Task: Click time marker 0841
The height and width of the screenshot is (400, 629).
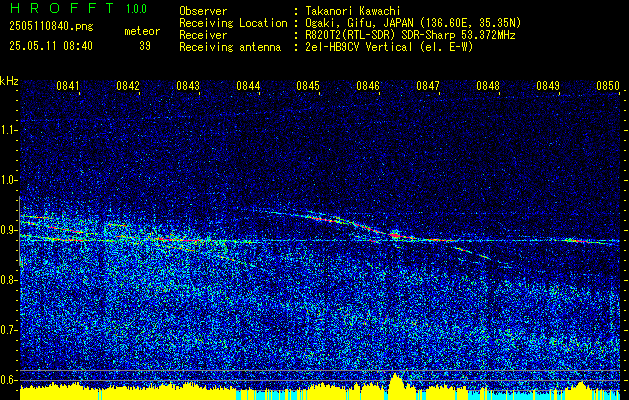Action: (68, 86)
